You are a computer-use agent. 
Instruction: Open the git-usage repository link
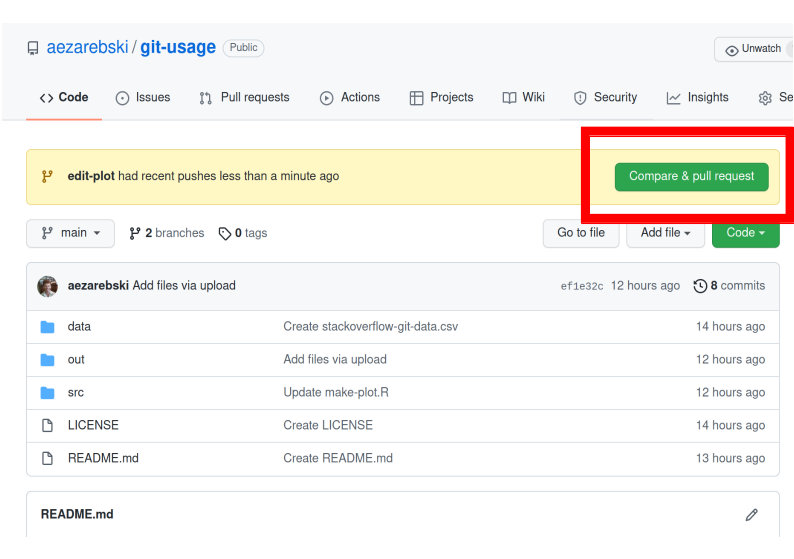tap(178, 47)
